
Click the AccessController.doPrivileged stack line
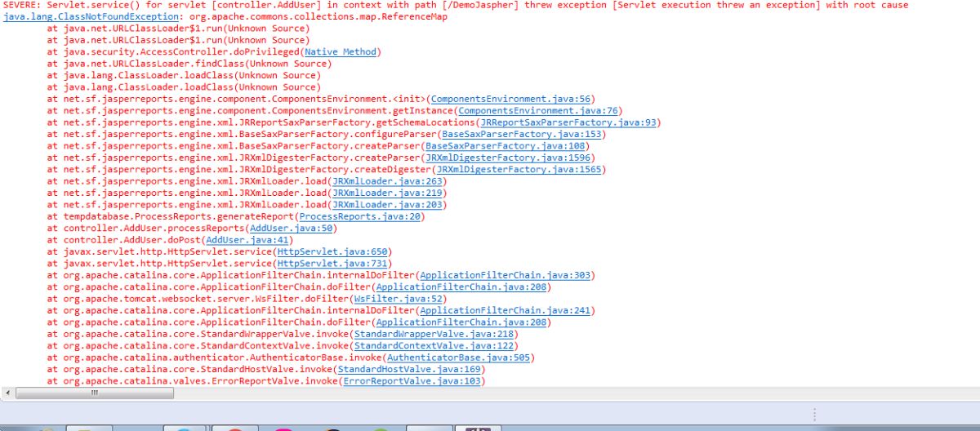coord(214,51)
